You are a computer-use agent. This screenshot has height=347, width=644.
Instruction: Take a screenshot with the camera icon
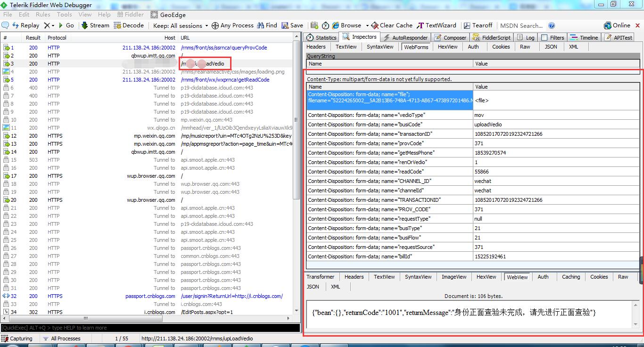314,25
